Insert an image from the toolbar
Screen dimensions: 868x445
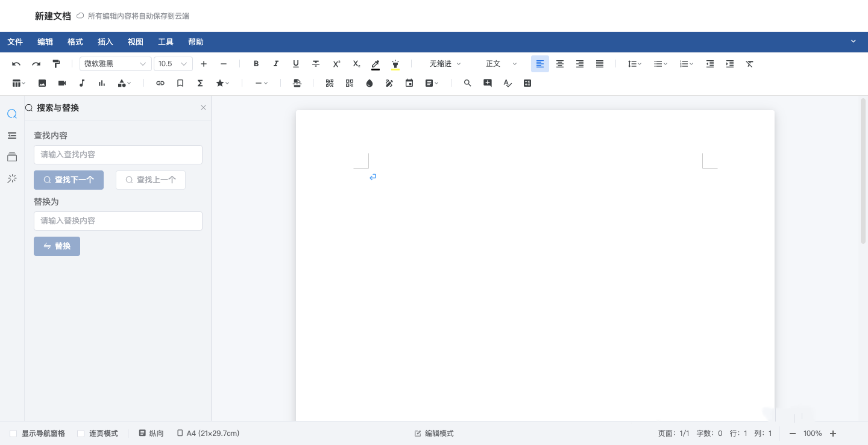click(42, 83)
